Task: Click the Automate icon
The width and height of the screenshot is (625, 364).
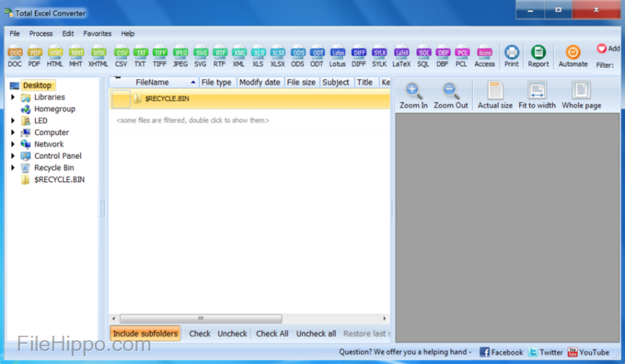Action: pyautogui.click(x=572, y=56)
